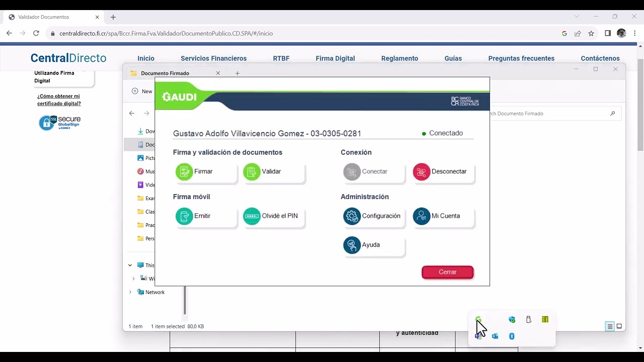
Task: Open the Contáctenos menu item
Action: tap(600, 58)
